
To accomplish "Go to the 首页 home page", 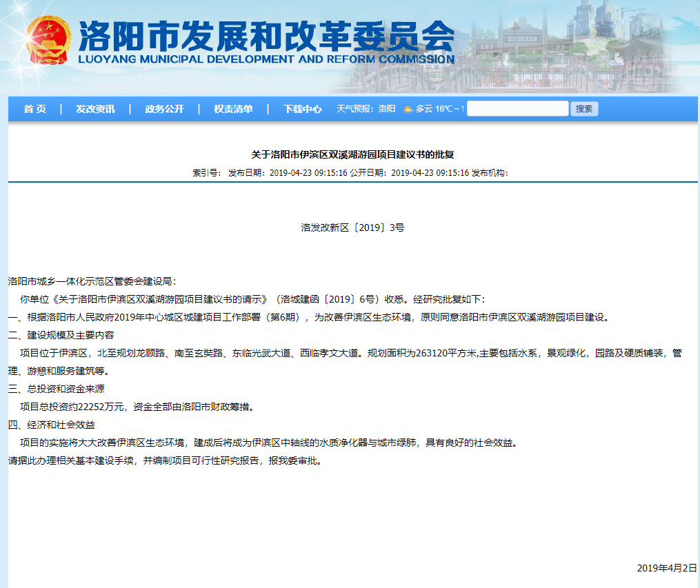I will tap(34, 109).
